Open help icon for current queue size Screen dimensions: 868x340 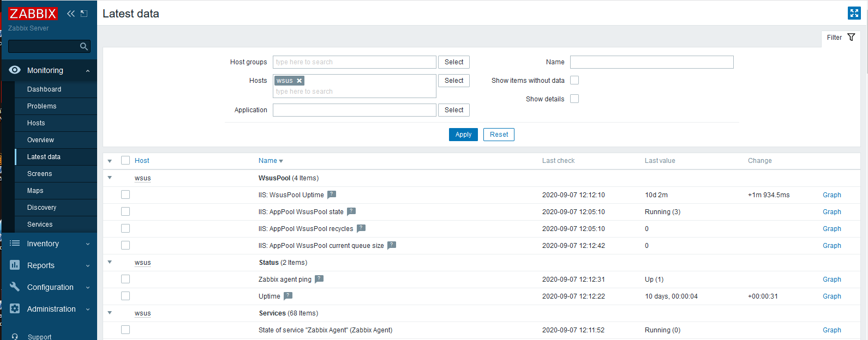click(x=392, y=245)
